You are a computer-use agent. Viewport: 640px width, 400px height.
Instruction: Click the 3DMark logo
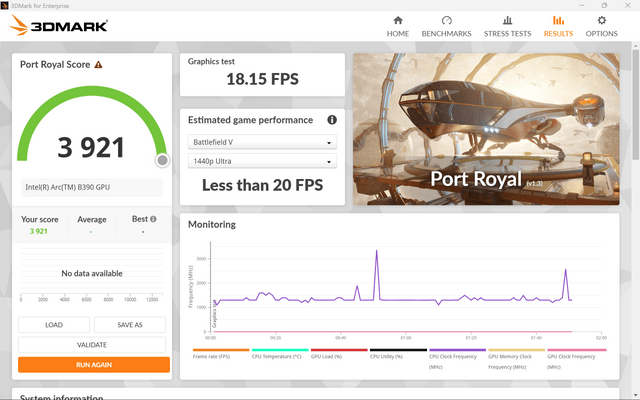pyautogui.click(x=58, y=25)
